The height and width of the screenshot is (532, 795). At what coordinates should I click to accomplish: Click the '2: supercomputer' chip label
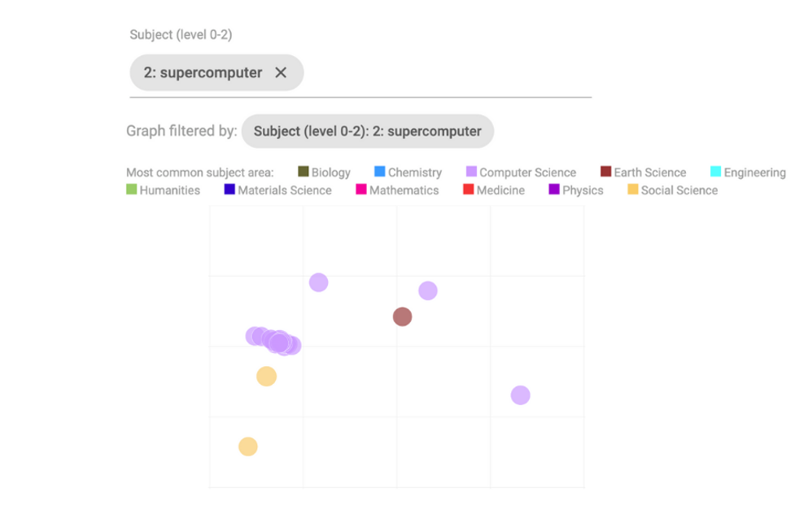click(203, 72)
